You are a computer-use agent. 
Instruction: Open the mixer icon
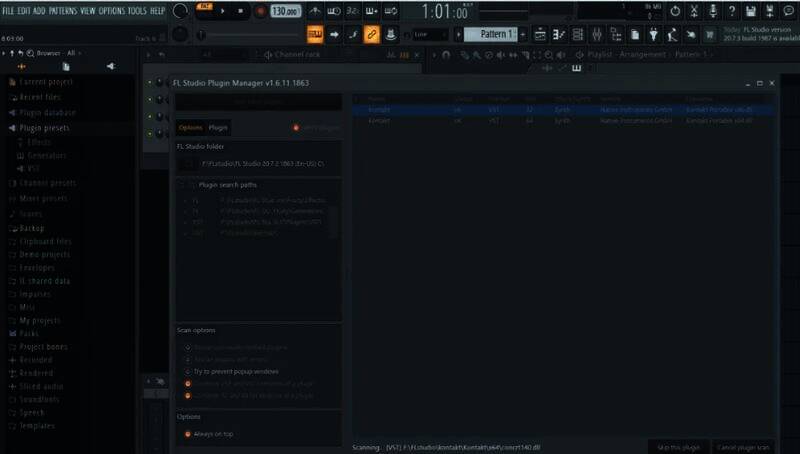[597, 34]
